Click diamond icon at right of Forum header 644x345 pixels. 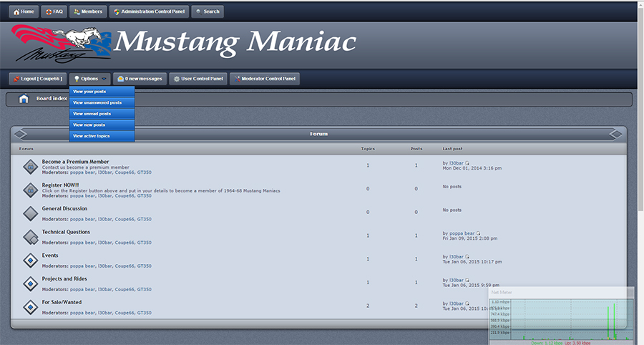click(x=615, y=134)
